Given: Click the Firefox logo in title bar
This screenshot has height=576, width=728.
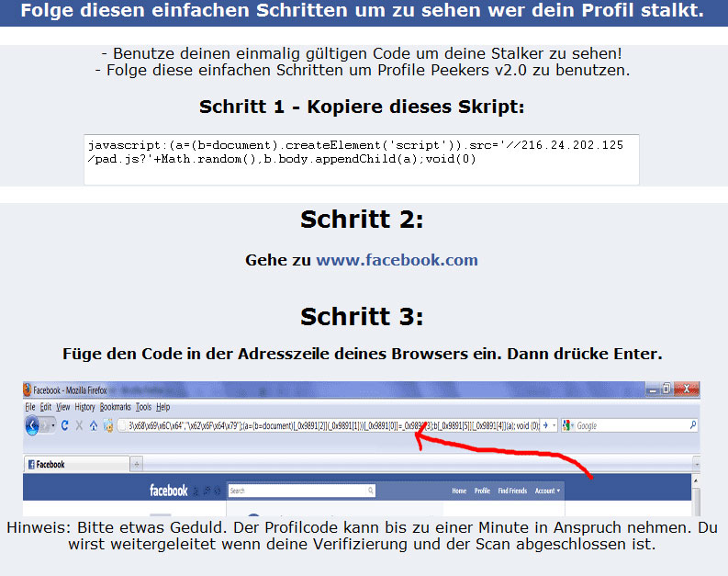Looking at the screenshot, I should click(x=28, y=390).
